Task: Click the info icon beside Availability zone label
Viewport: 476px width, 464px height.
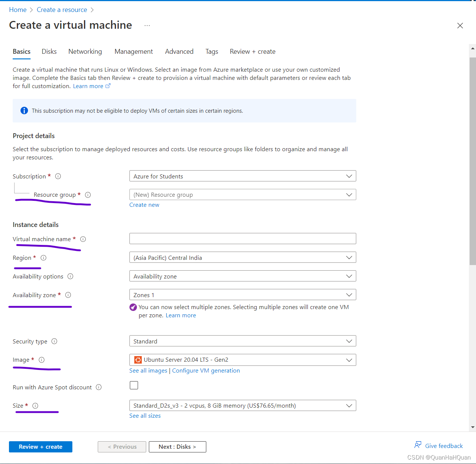Action: (68, 295)
